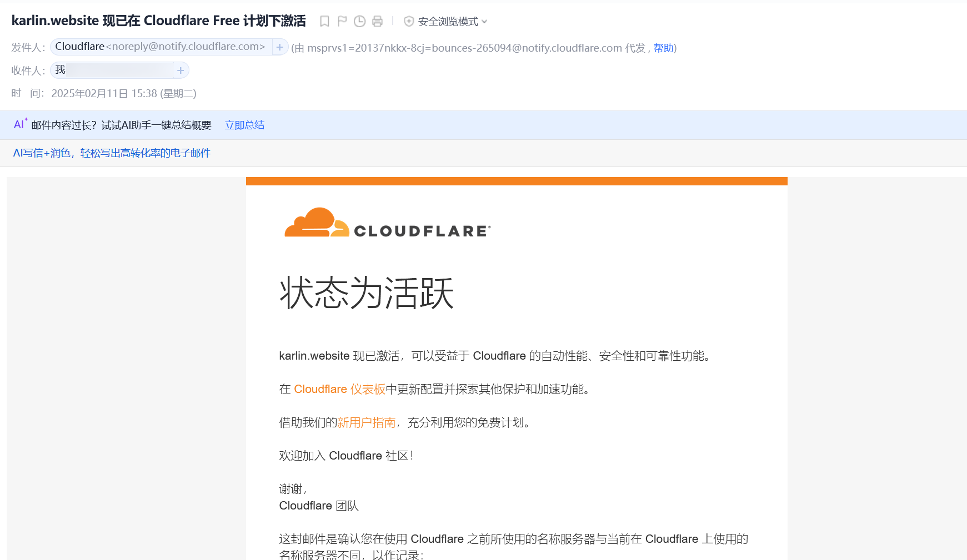Add sender Cloudflare to contacts with plus
The height and width of the screenshot is (560, 967).
pyautogui.click(x=280, y=47)
